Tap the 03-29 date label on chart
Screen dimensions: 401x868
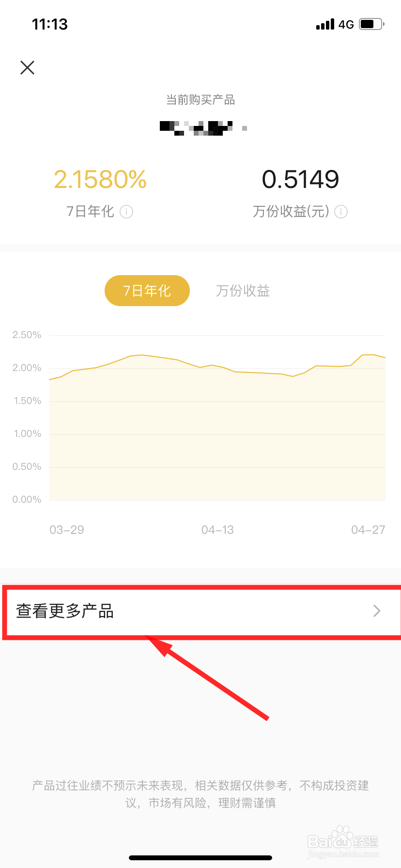[x=67, y=530]
